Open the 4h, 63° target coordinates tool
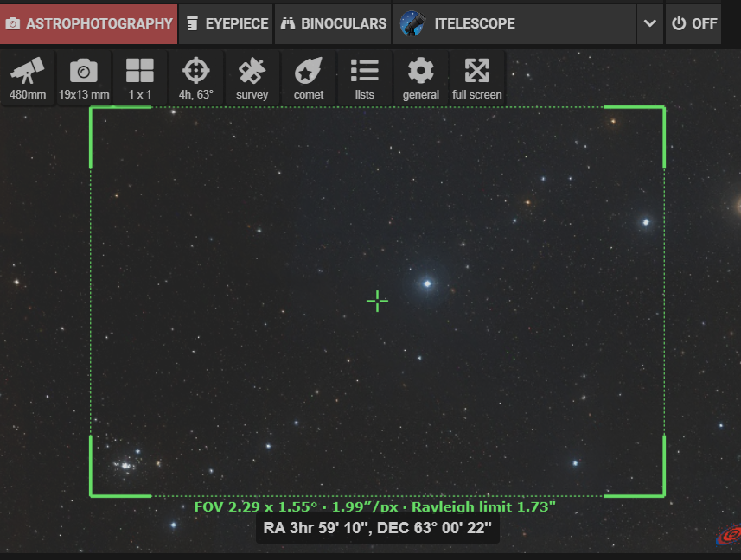This screenshot has height=560, width=741. pyautogui.click(x=196, y=78)
